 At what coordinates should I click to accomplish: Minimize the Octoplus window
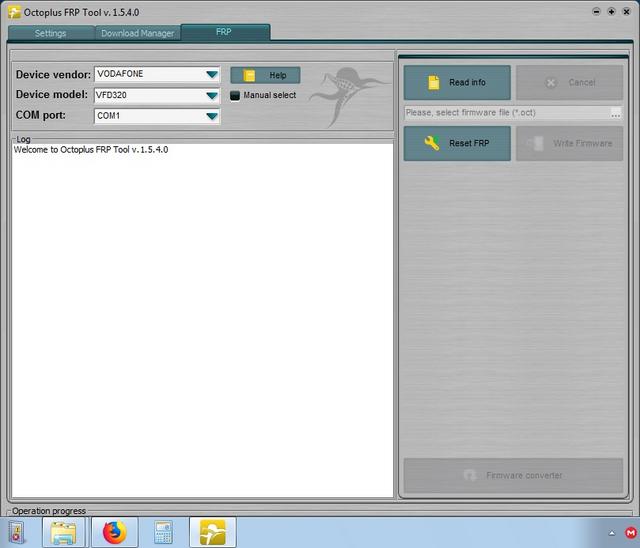click(596, 11)
